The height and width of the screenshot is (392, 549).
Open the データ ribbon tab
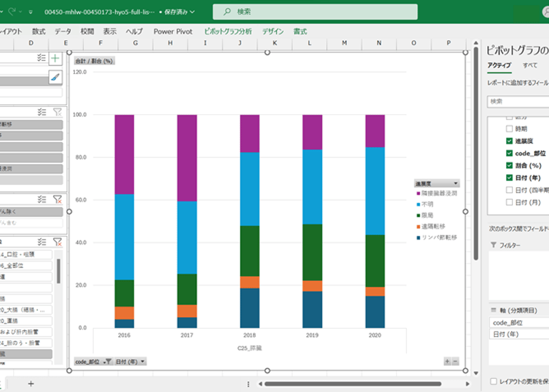(62, 31)
